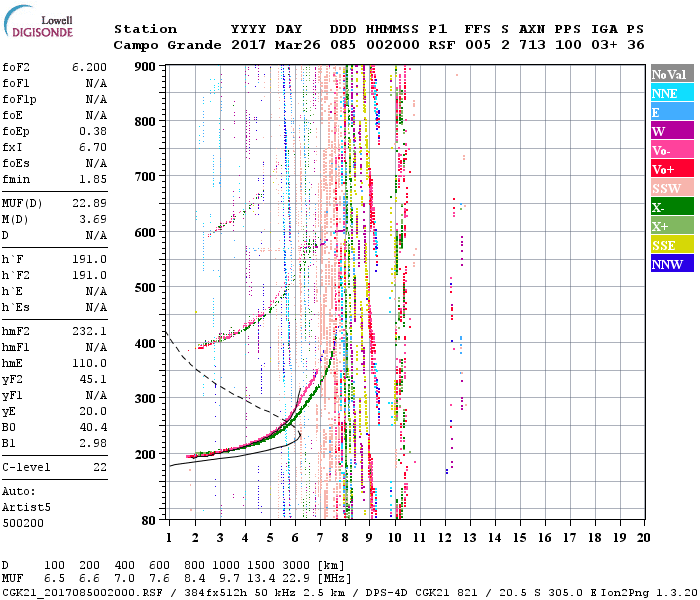Viewport: 700px width, 600px height.
Task: Click the 80 km height axis label
Action: (149, 520)
